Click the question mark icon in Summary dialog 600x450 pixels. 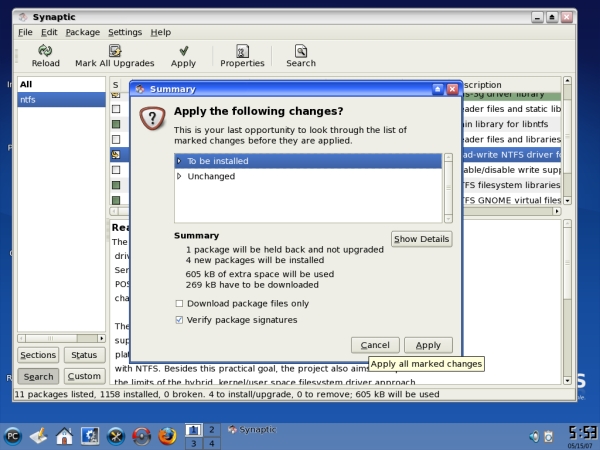(152, 118)
